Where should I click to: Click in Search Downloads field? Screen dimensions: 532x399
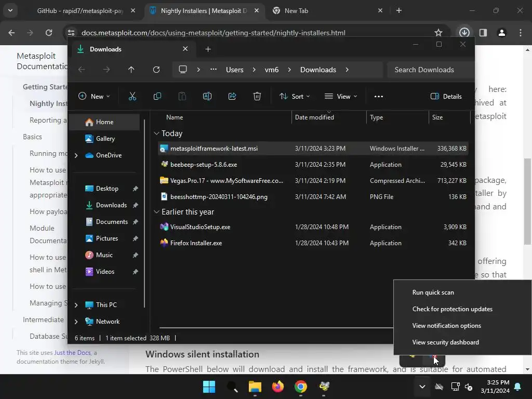(430, 70)
